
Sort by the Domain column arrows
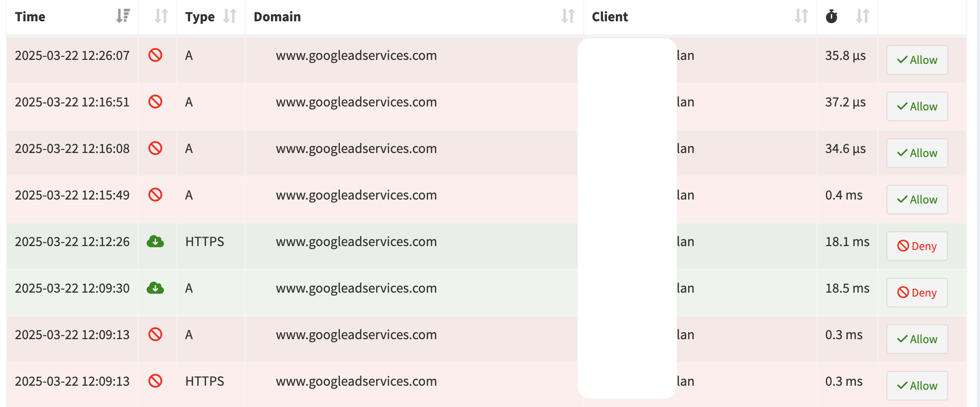(x=568, y=16)
